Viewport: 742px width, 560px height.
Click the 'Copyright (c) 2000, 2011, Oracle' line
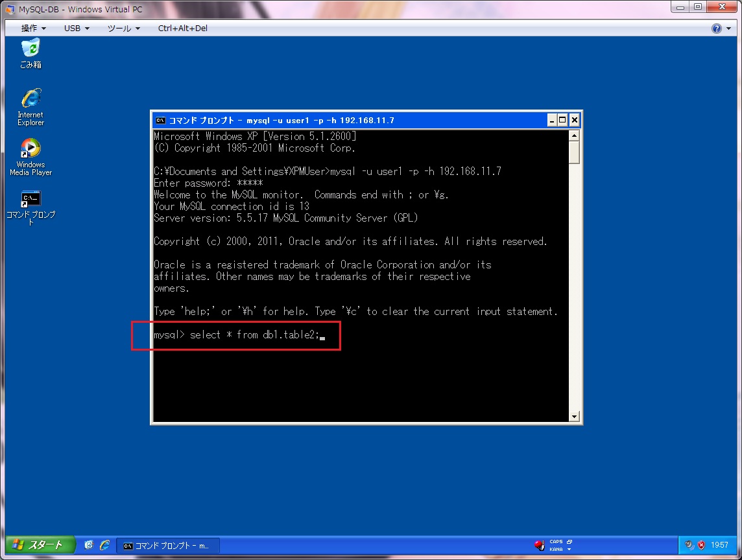tap(350, 241)
